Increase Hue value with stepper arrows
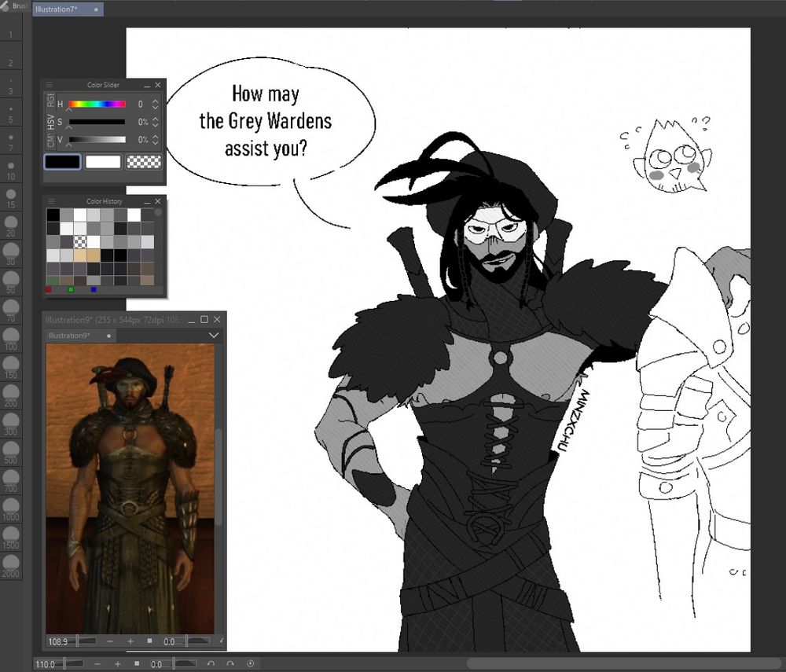The width and height of the screenshot is (786, 672). pos(156,101)
